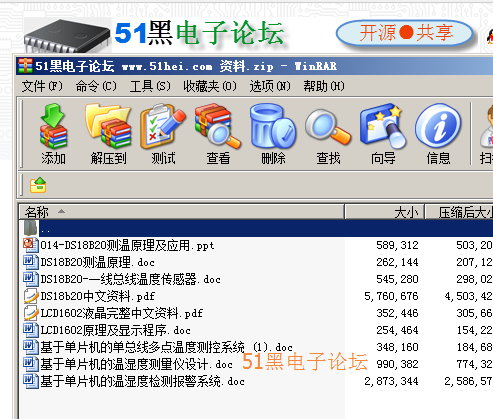Click size value 254,464
This screenshot has width=493, height=419.
[x=397, y=330]
